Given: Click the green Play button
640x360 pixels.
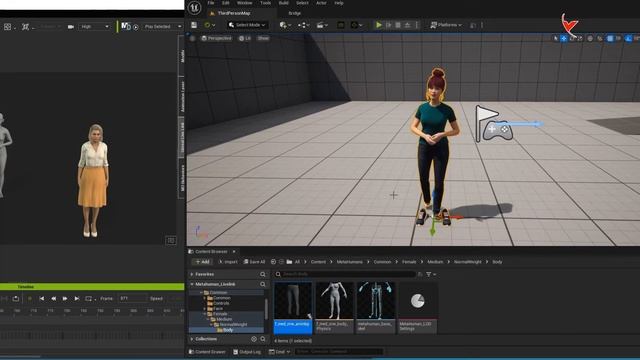Looking at the screenshot, I should (x=379, y=25).
